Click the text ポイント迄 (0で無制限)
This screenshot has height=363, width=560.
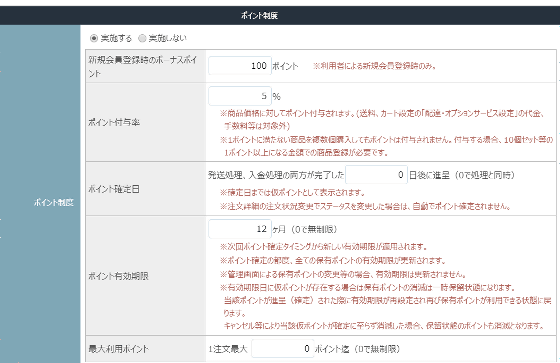357,349
